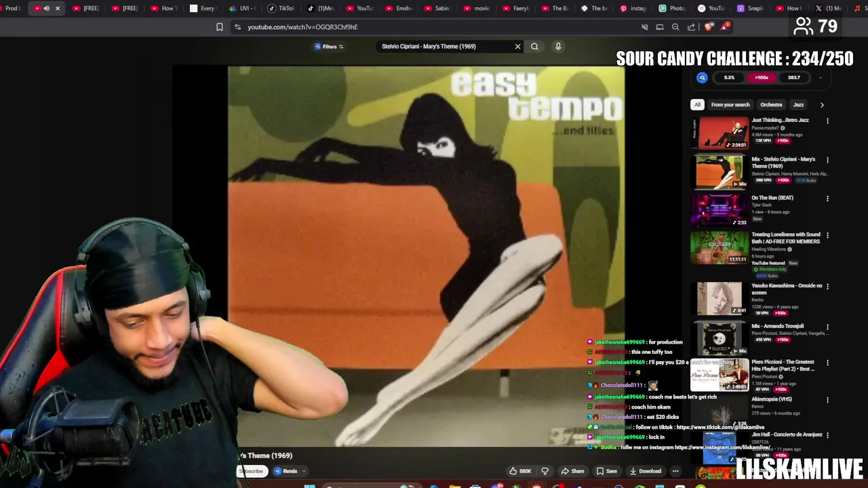Open Treating Loneliness with Sound Bath video
The height and width of the screenshot is (488, 868).
pyautogui.click(x=786, y=238)
